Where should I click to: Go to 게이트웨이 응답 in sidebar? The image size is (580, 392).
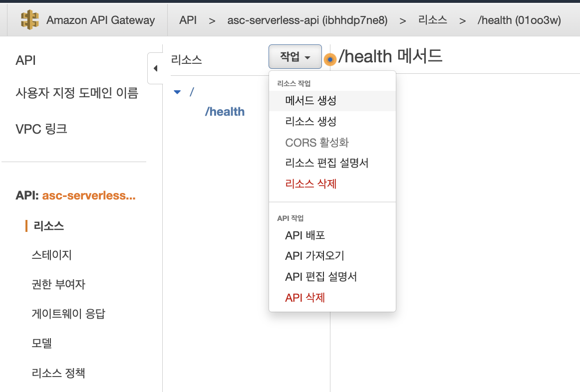68,314
